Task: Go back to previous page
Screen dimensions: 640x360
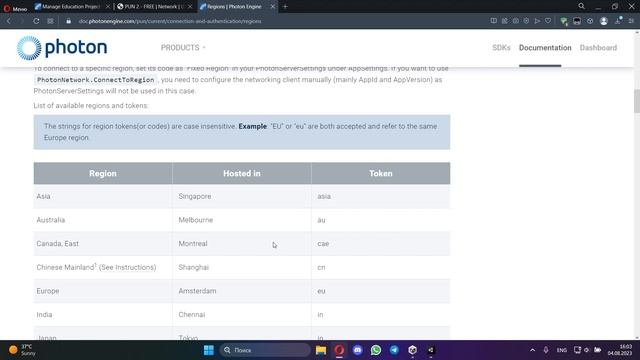Action: pyautogui.click(x=9, y=21)
